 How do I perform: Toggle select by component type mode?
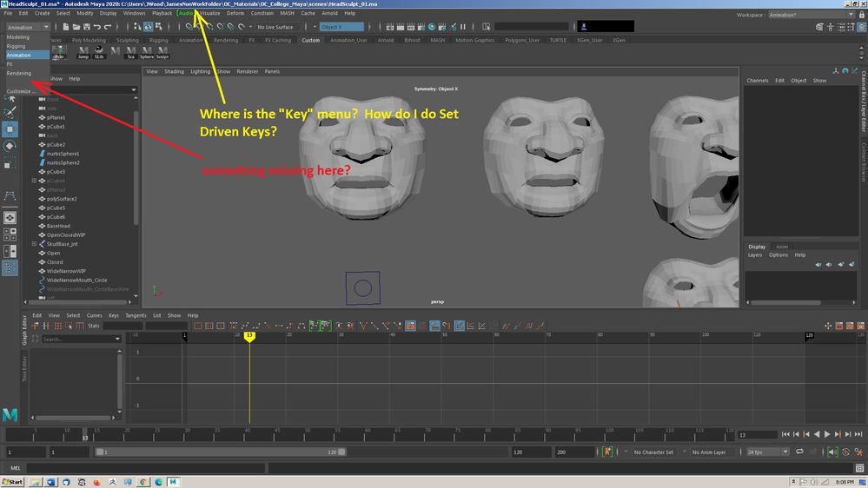158,27
